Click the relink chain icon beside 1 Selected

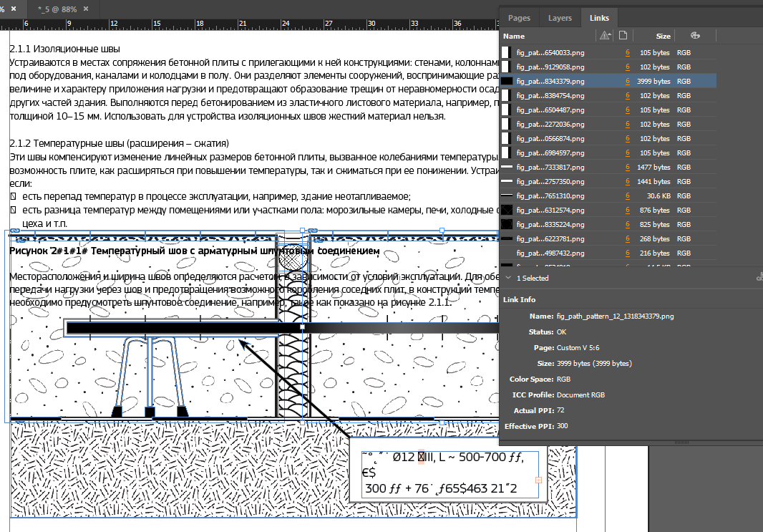point(759,278)
